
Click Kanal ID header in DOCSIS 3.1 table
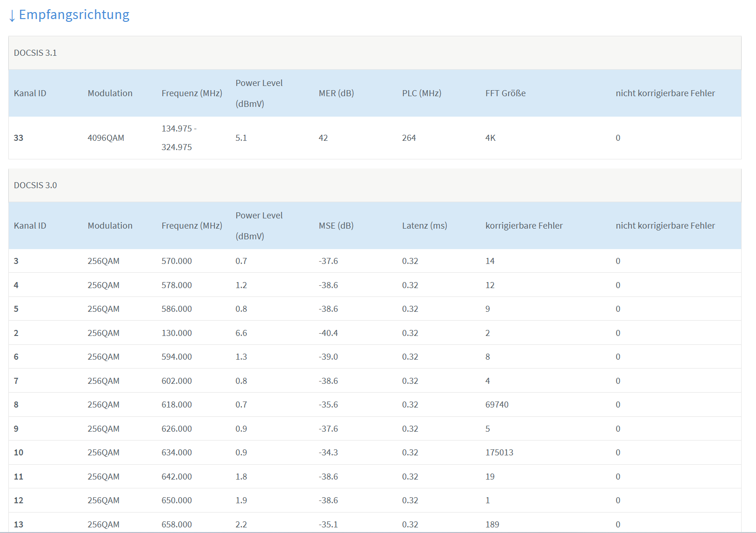click(30, 93)
